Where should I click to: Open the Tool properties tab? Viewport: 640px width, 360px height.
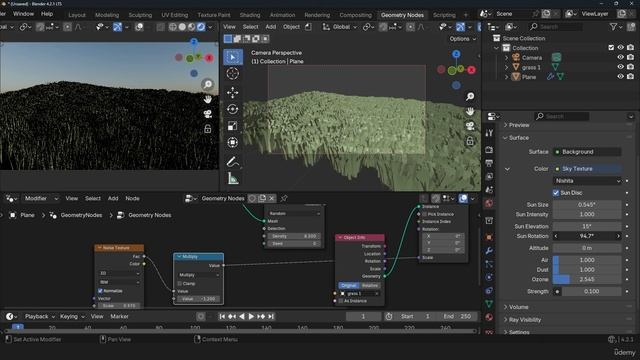pos(489,133)
